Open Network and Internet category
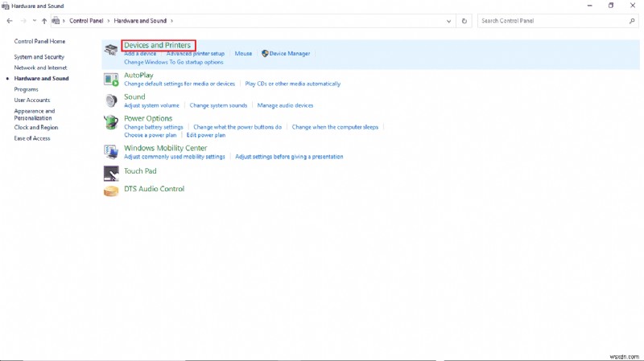Screen dimensions: 644x361 pyautogui.click(x=40, y=68)
